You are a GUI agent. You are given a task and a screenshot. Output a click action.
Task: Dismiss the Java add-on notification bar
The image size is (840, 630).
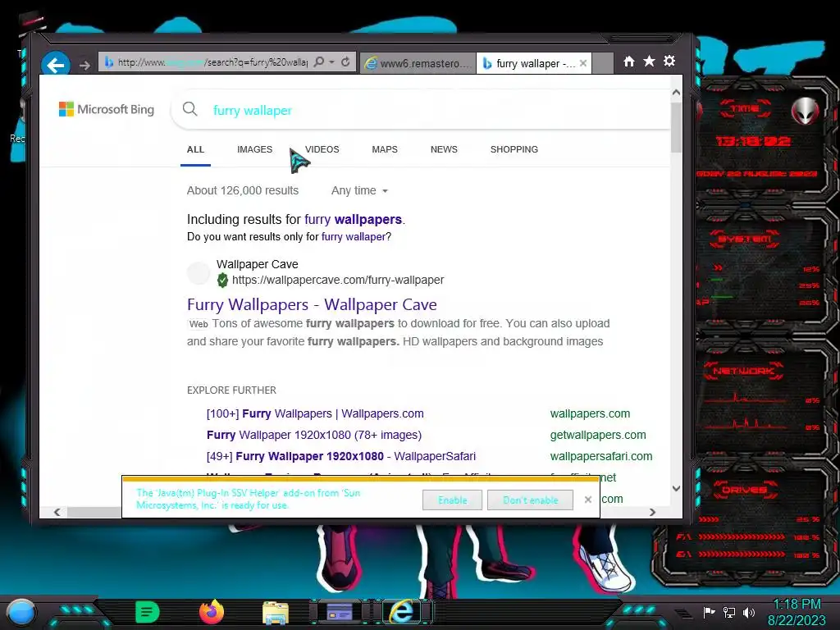(587, 500)
